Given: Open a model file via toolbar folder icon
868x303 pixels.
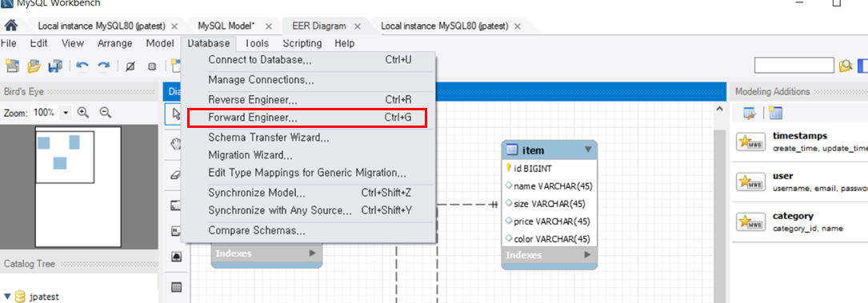Looking at the screenshot, I should click(34, 66).
